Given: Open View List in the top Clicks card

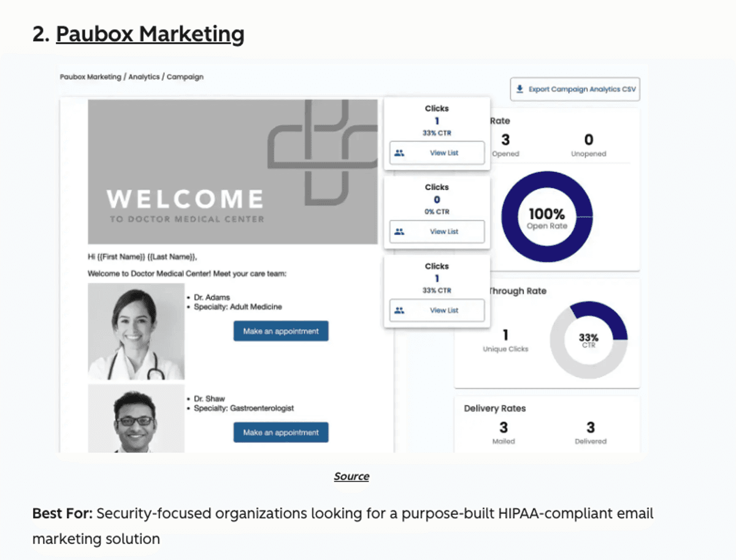Looking at the screenshot, I should (x=437, y=153).
